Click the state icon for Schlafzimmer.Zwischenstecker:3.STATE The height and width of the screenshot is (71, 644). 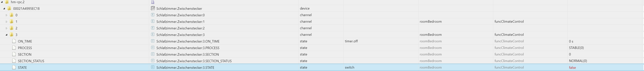coord(153,67)
